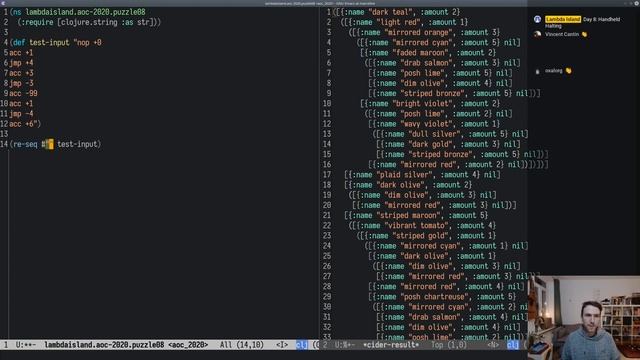
Task: Click the 're-seq' symbol on line 14
Action: [25, 144]
